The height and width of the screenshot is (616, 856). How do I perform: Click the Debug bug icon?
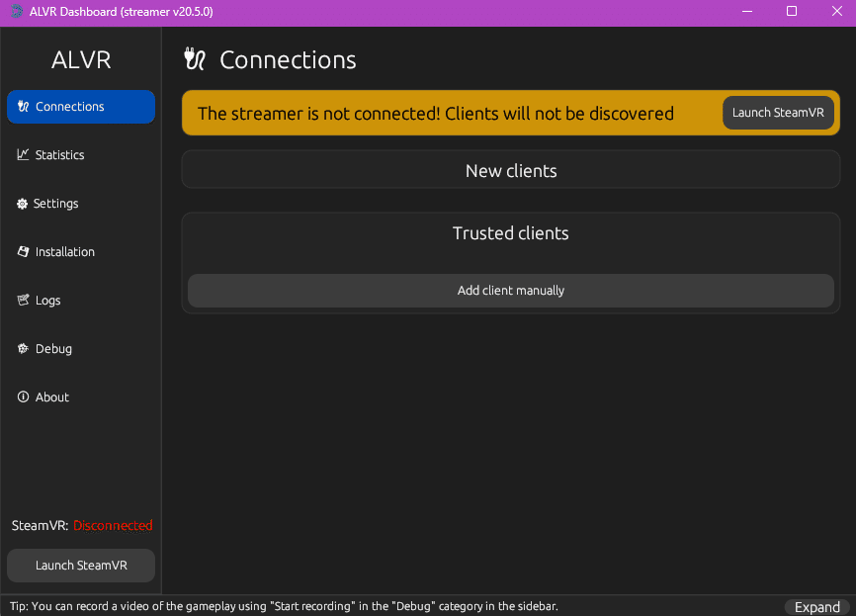[23, 348]
